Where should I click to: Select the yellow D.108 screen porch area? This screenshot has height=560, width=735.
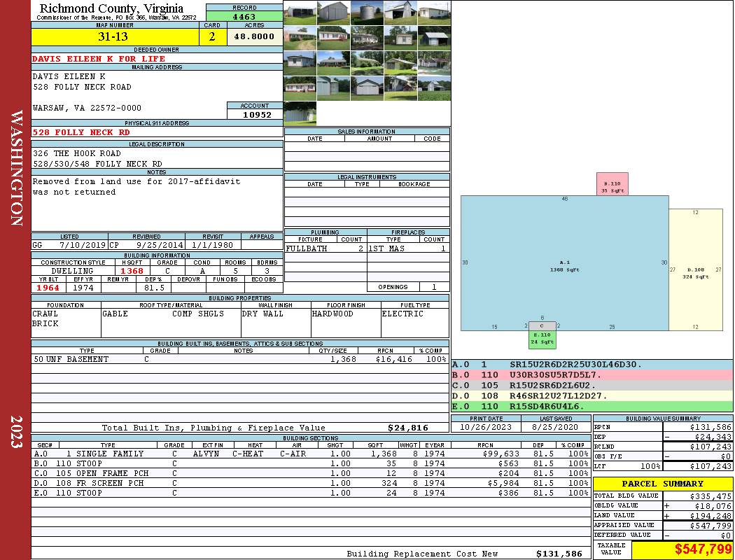pyautogui.click(x=695, y=269)
